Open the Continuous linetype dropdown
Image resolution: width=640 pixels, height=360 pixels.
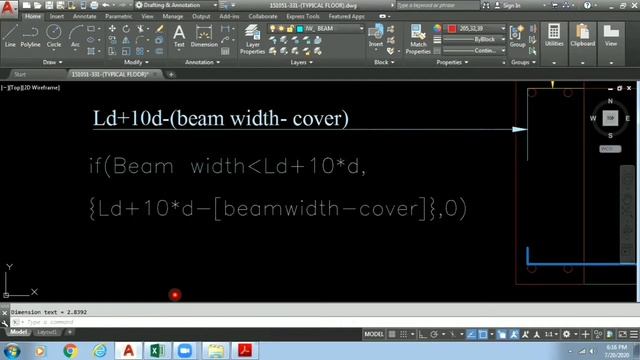point(475,51)
